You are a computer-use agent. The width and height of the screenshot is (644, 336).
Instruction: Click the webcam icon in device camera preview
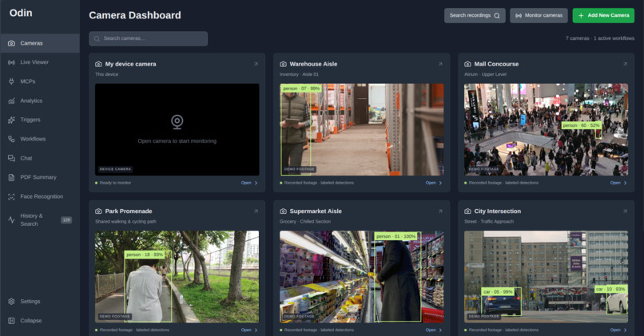coord(177,122)
